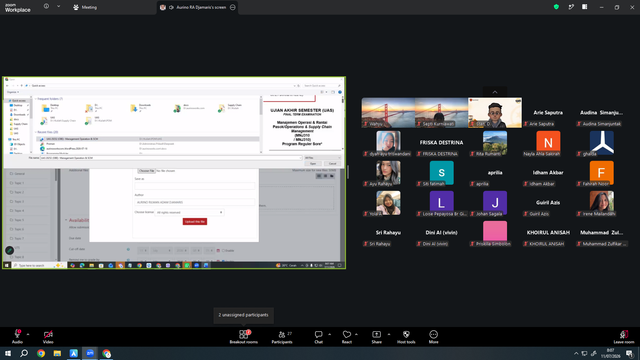Open Windows taskbar search
The image size is (640, 360).
(x=24, y=353)
